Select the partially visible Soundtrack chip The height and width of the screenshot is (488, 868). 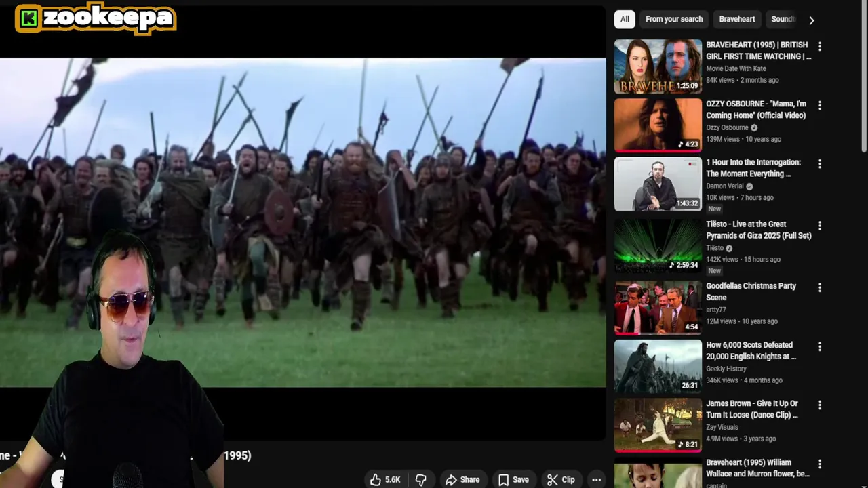(782, 19)
